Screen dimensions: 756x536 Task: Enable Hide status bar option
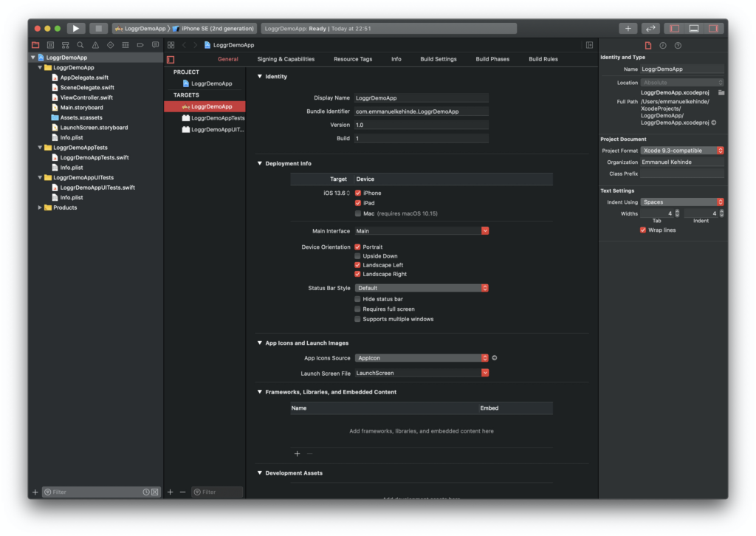pos(357,299)
